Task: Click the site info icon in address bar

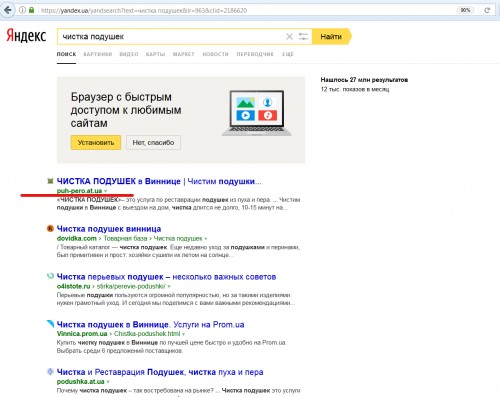Action: pos(22,10)
